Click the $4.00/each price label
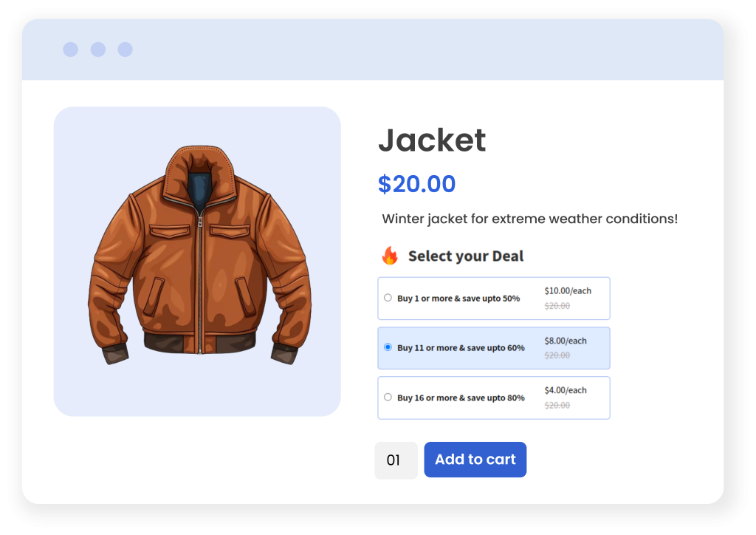Viewport: 756px width, 535px height. [x=566, y=390]
